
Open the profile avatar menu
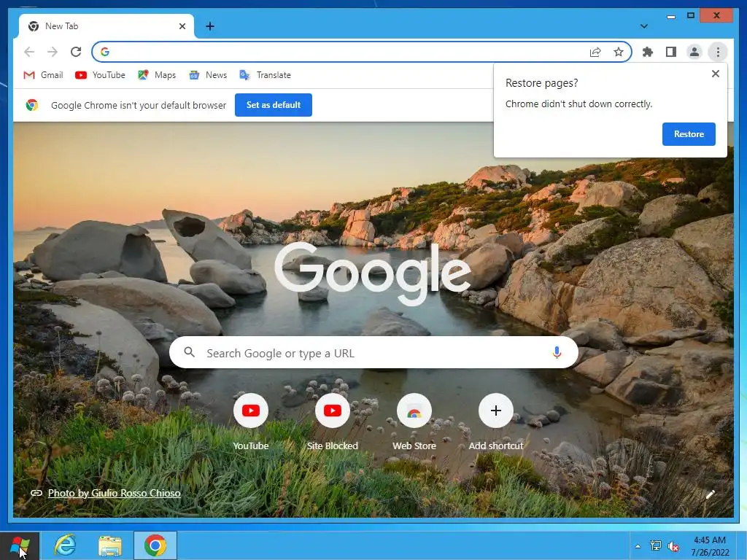[694, 52]
